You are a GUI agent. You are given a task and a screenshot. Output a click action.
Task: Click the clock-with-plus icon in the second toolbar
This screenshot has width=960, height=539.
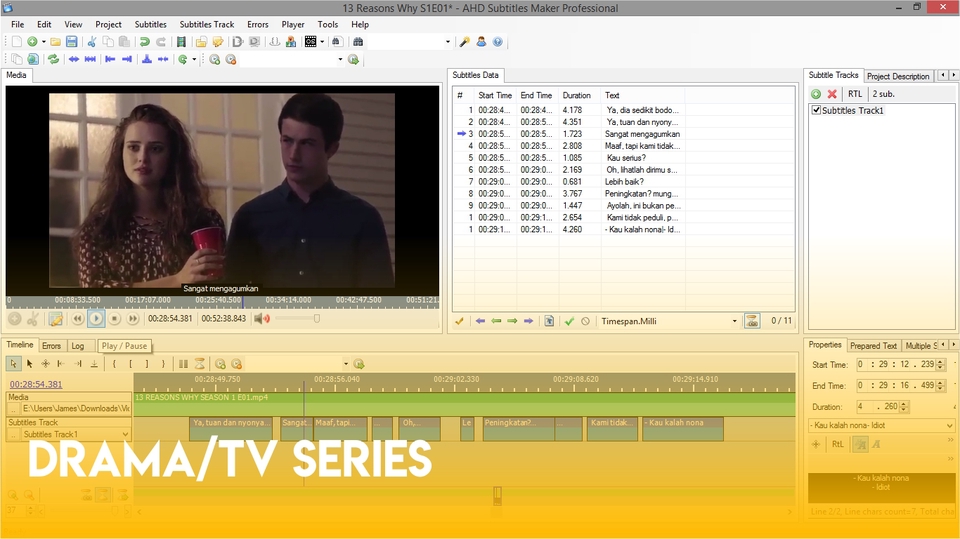click(x=214, y=59)
